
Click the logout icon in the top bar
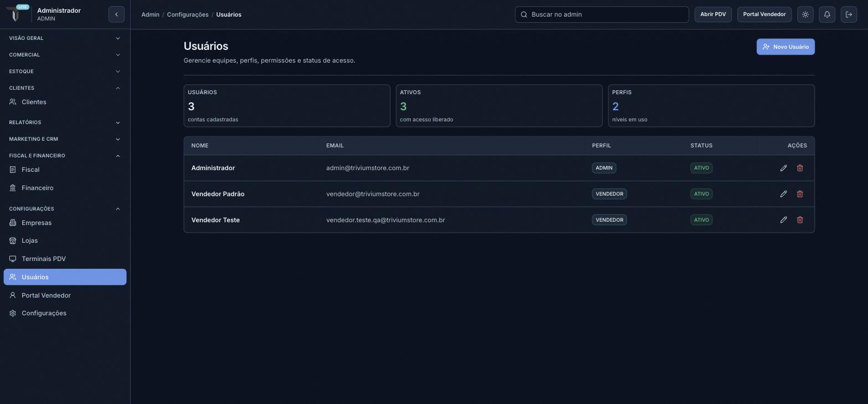(x=849, y=14)
